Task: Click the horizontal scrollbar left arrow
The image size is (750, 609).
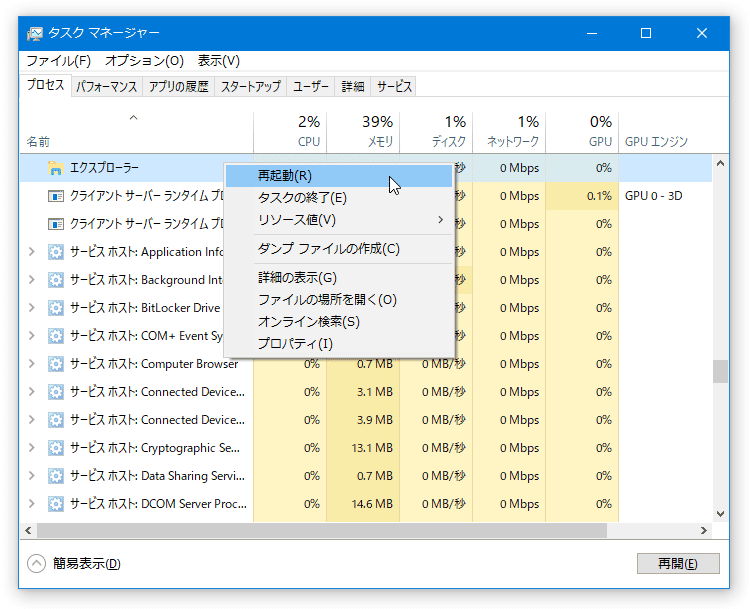Action: click(28, 531)
